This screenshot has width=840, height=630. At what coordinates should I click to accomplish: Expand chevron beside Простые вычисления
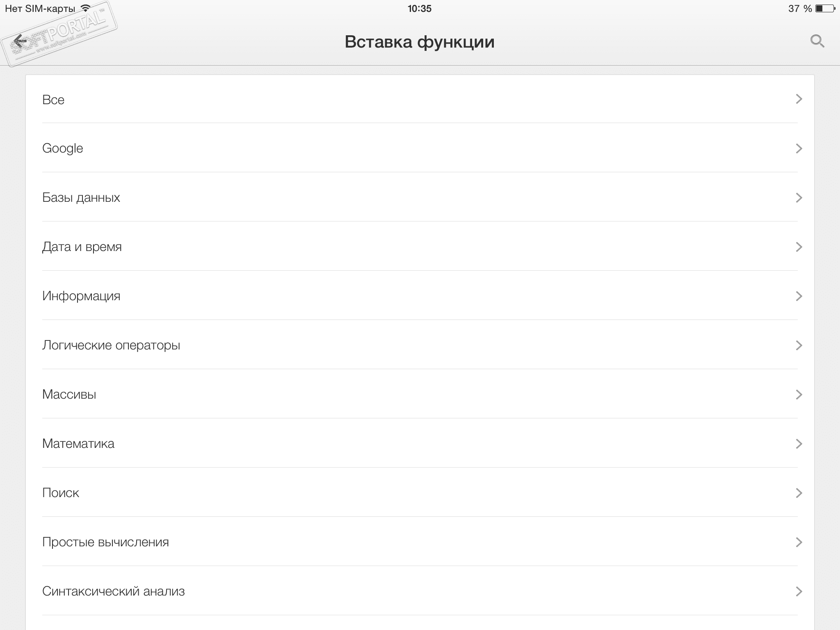tap(799, 542)
